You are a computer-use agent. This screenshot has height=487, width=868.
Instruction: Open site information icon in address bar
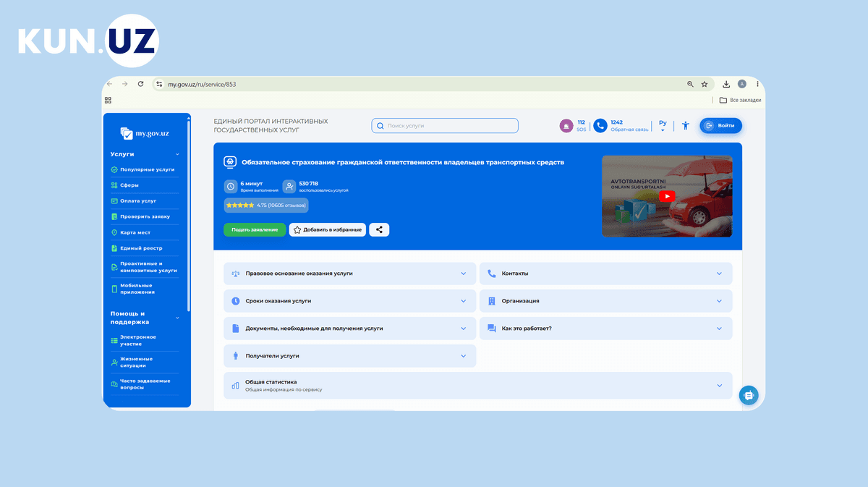click(160, 84)
